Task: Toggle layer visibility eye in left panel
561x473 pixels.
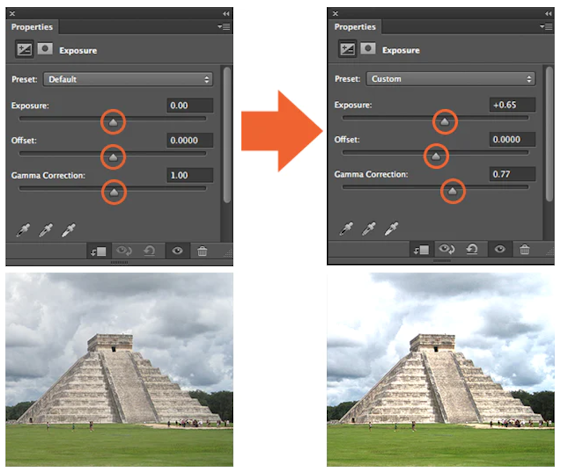Action: click(x=177, y=251)
